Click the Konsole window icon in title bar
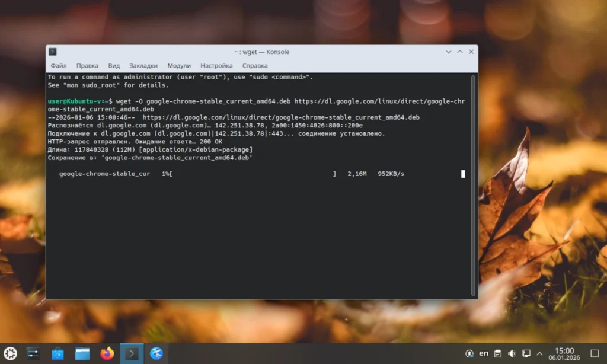607x364 pixels. tap(53, 52)
